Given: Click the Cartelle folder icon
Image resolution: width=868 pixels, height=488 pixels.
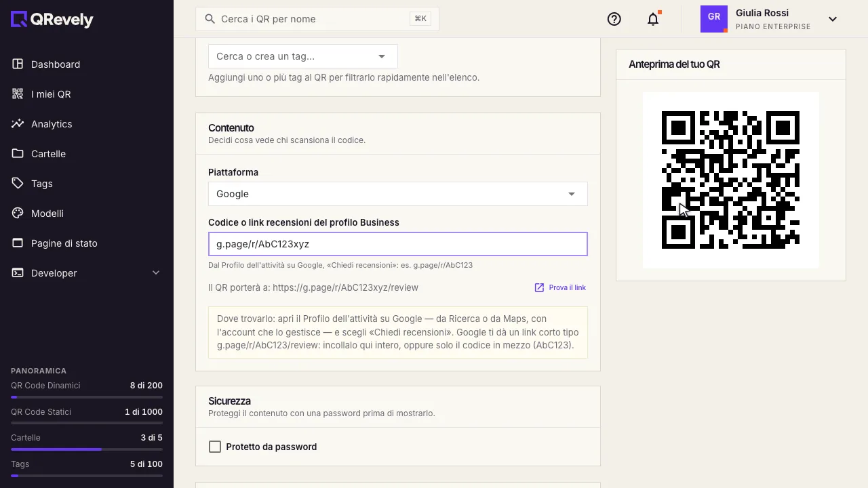Looking at the screenshot, I should click(18, 154).
